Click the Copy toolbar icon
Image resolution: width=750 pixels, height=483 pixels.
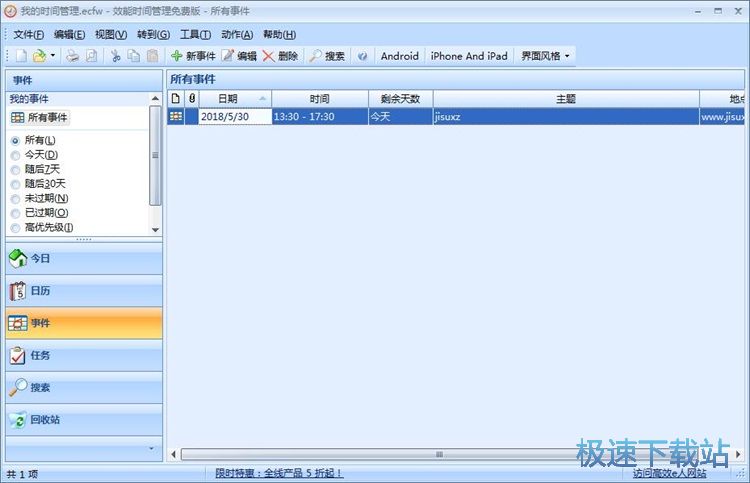pyautogui.click(x=133, y=56)
